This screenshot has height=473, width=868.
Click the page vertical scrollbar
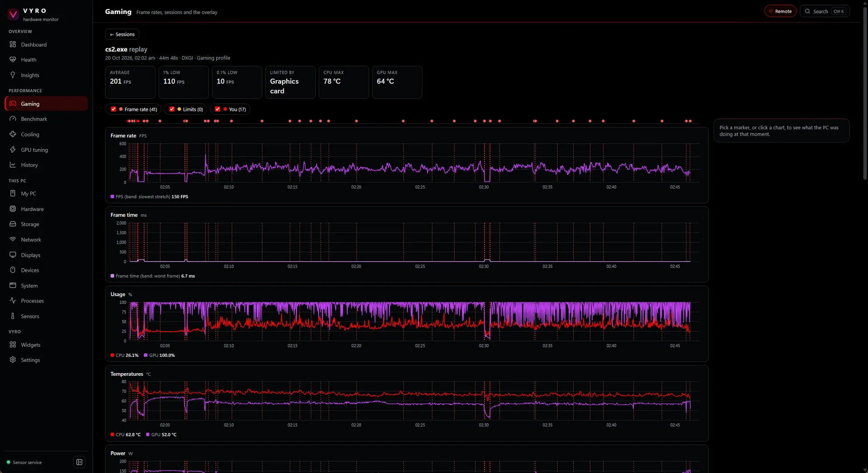(x=865, y=93)
